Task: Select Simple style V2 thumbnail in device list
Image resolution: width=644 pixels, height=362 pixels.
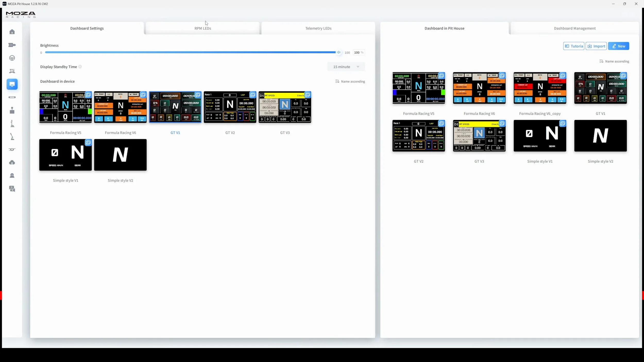Action: [x=120, y=155]
